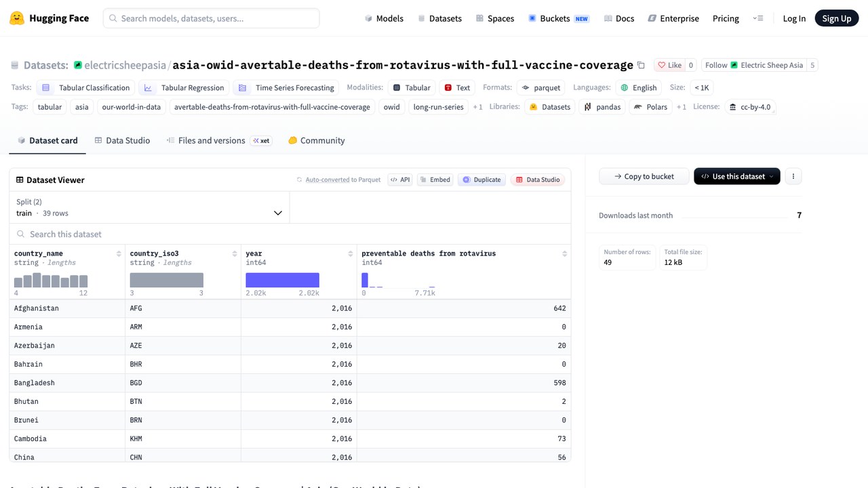Image resolution: width=868 pixels, height=488 pixels.
Task: Like the dataset with the heart button
Action: [x=669, y=65]
